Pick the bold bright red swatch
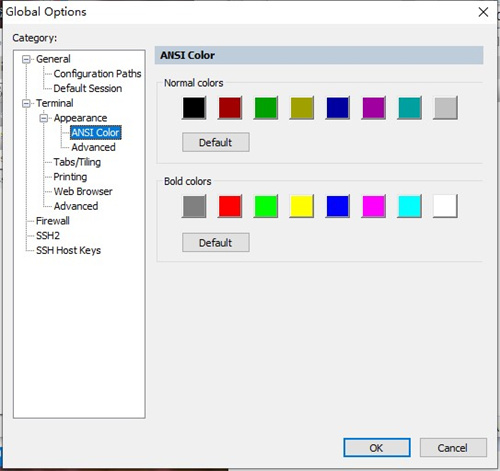 coord(230,206)
